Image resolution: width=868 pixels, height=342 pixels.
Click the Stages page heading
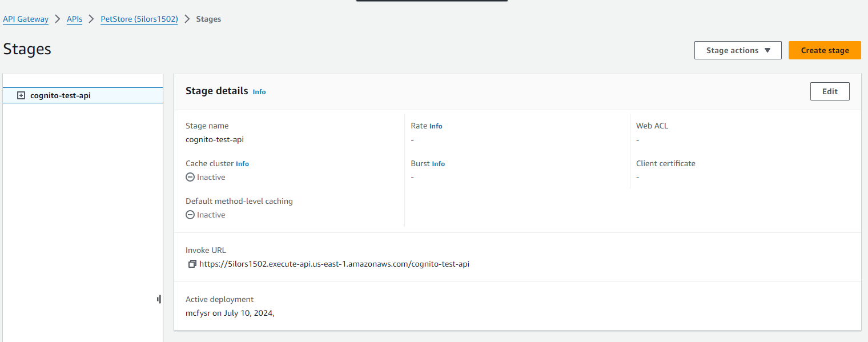[27, 49]
